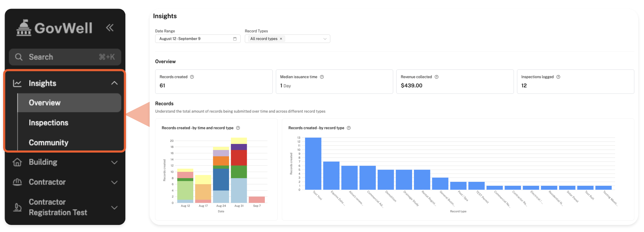Expand the Contractor menu section

point(114,182)
